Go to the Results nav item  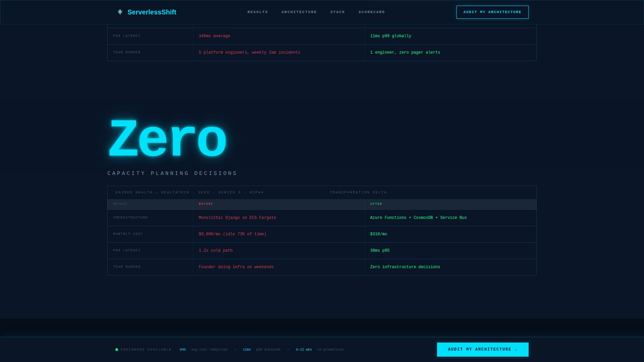(x=258, y=12)
